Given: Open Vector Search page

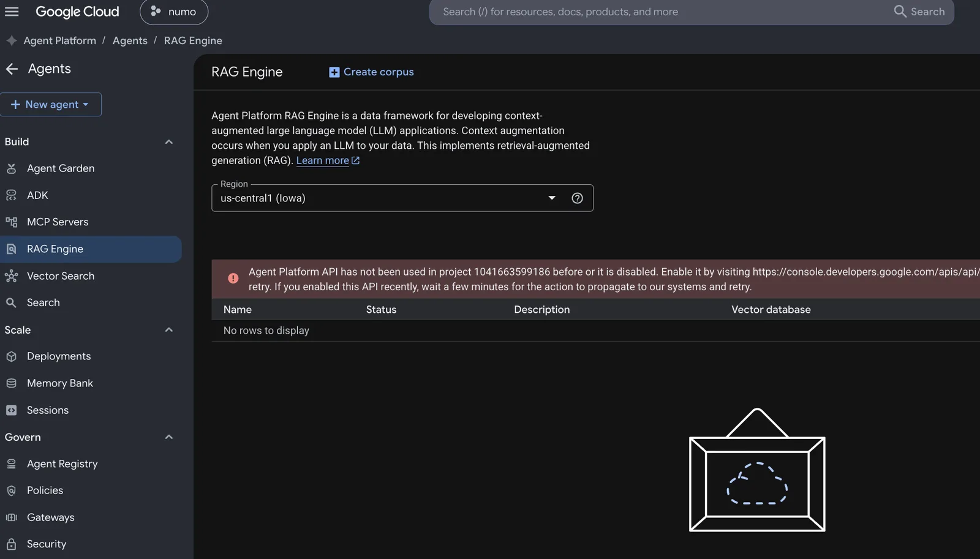Looking at the screenshot, I should point(61,276).
